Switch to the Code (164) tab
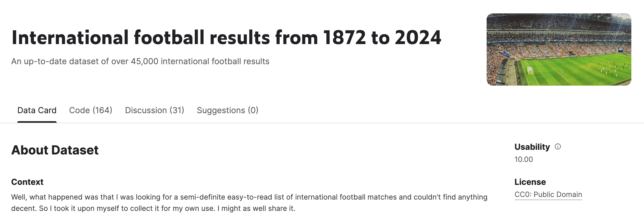 91,110
